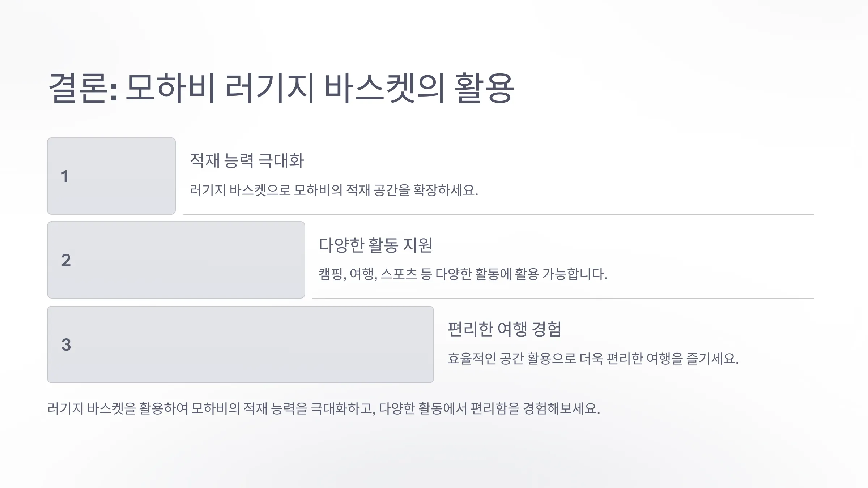Select the number 1 in first box

(64, 176)
